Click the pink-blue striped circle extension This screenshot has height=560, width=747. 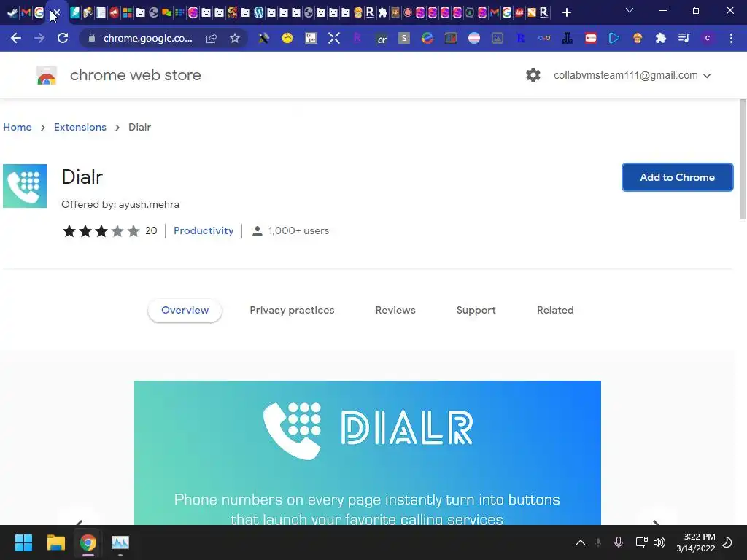pos(474,38)
